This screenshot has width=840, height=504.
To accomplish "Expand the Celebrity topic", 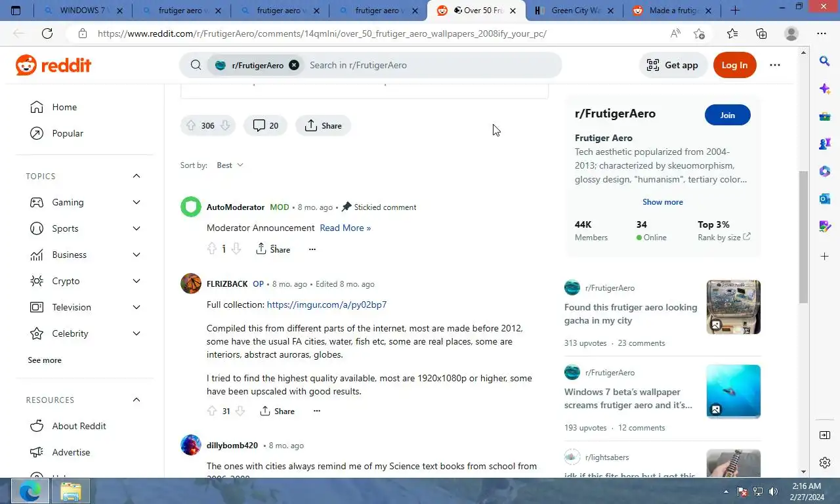I will [136, 333].
